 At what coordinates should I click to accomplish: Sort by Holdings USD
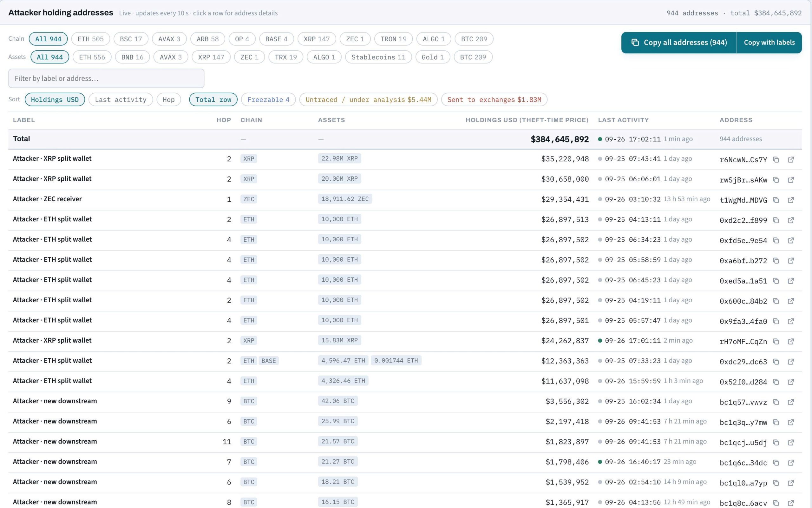(55, 99)
